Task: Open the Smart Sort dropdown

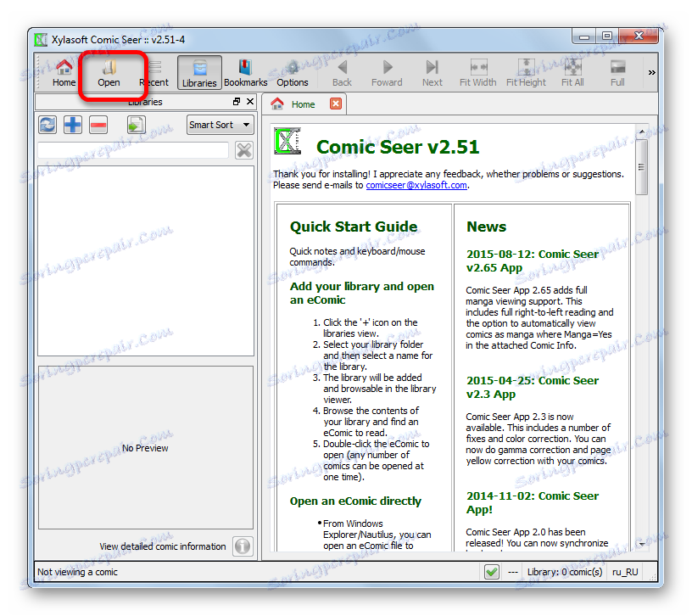Action: 220,125
